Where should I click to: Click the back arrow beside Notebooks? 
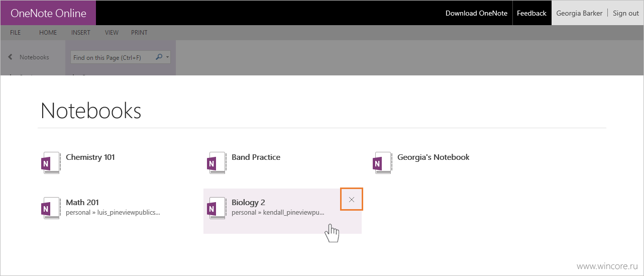point(11,57)
